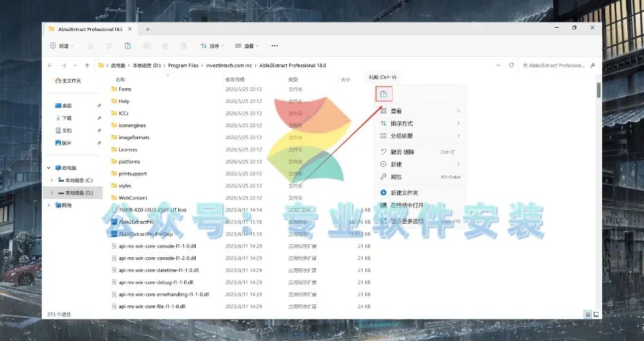Image resolution: width=644 pixels, height=341 pixels.
Task: Go back with the left arrow
Action: coord(50,65)
